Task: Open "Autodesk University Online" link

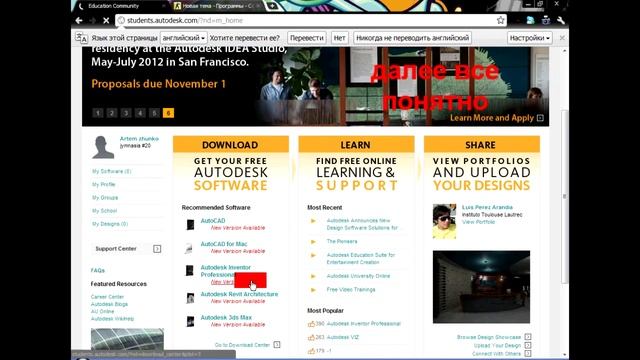Action: point(358,276)
